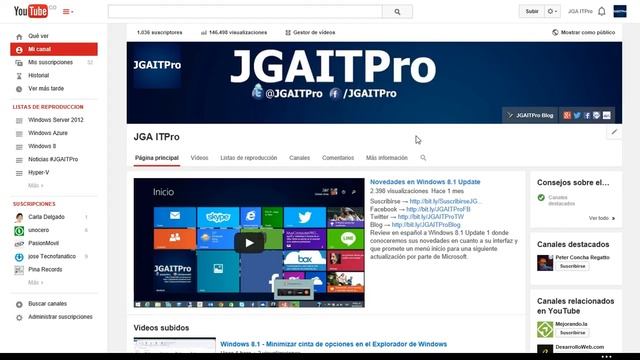
Task: Click bit.ly/JGAITProBlog link
Action: [426, 225]
